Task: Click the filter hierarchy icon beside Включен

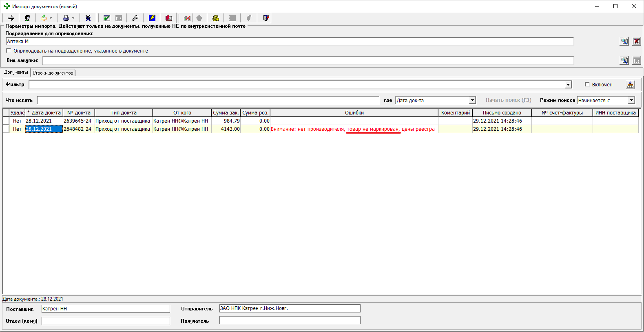Action: [630, 85]
